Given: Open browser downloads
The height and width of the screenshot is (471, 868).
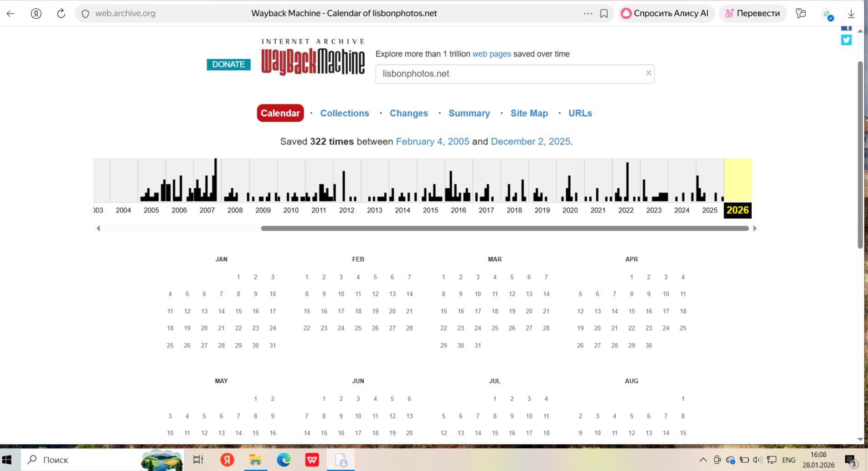Looking at the screenshot, I should 851,14.
